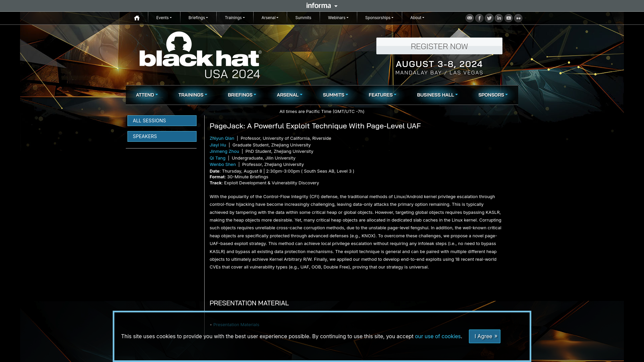The height and width of the screenshot is (362, 644).
Task: Open the Sponsorships dropdown in top nav
Action: pyautogui.click(x=379, y=18)
